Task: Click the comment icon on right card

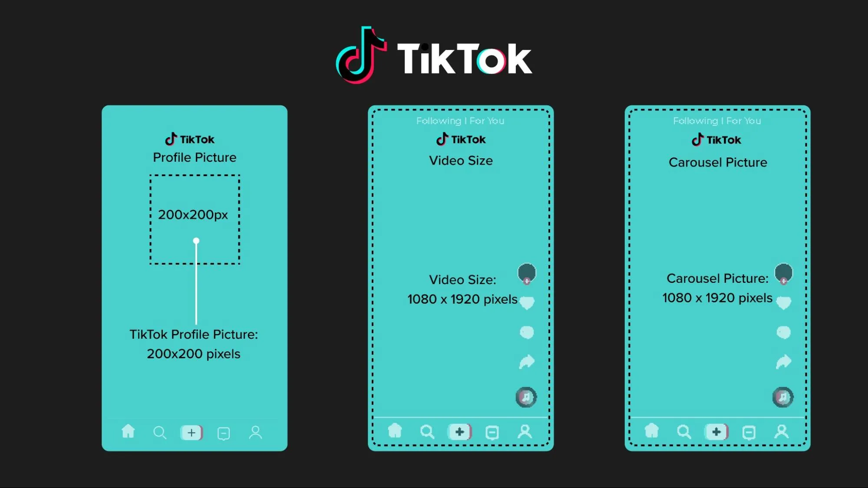Action: (783, 332)
